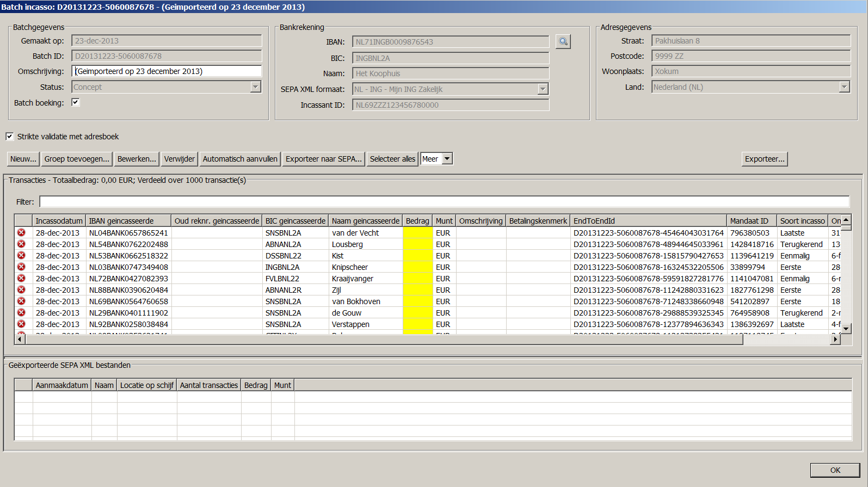Open the Land country dropdown
868x487 pixels.
(844, 87)
